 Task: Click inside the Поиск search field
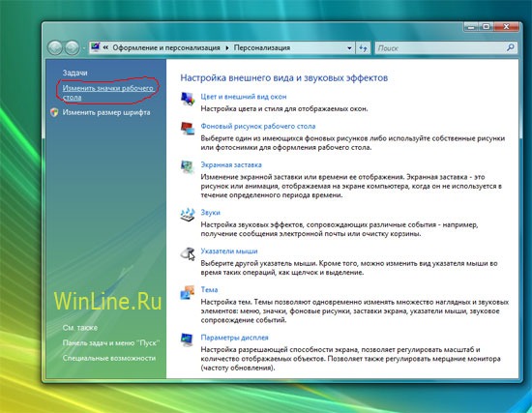click(x=441, y=48)
